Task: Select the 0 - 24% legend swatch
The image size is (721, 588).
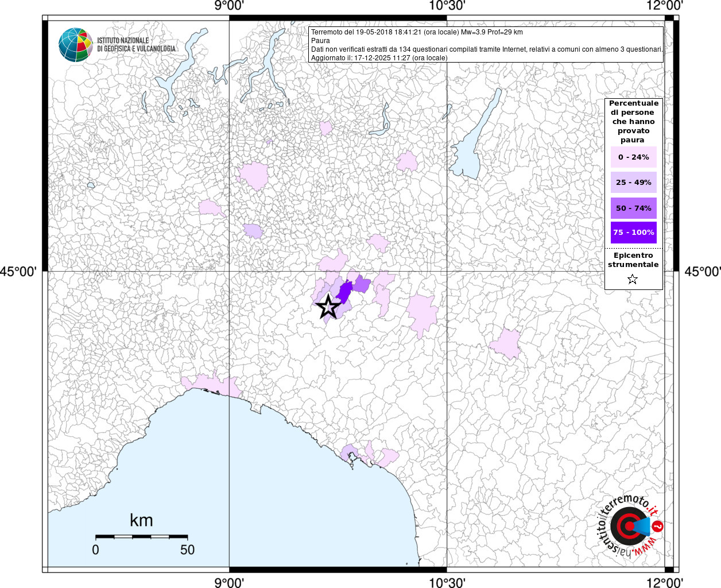Action: (633, 157)
